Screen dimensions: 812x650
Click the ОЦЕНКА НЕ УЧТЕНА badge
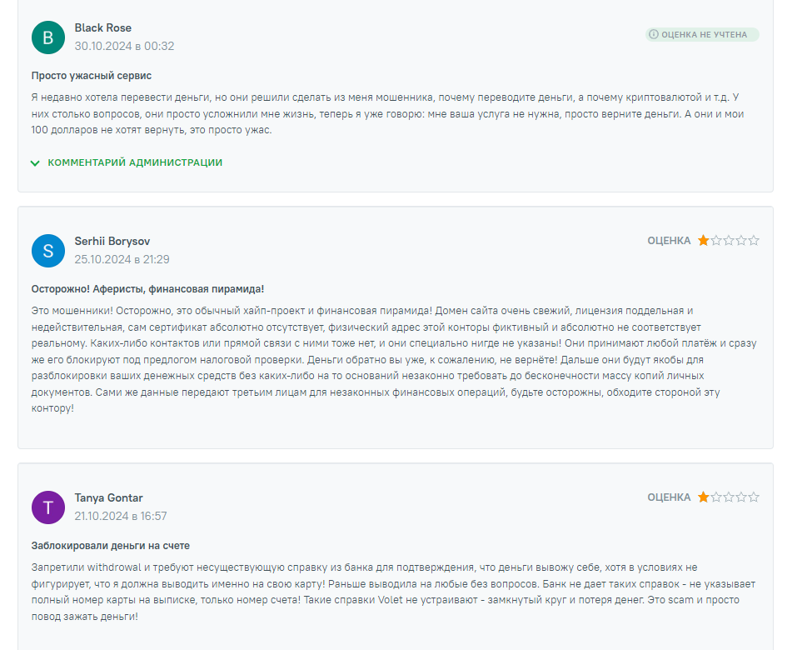pos(702,35)
